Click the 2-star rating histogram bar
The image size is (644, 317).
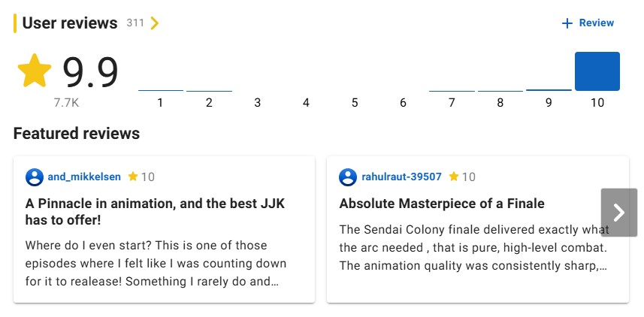pyautogui.click(x=209, y=90)
